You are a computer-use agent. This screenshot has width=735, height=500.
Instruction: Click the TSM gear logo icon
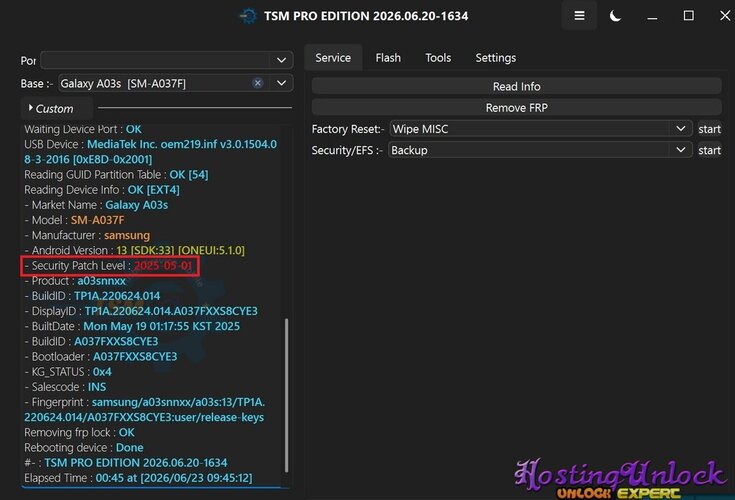pos(248,16)
